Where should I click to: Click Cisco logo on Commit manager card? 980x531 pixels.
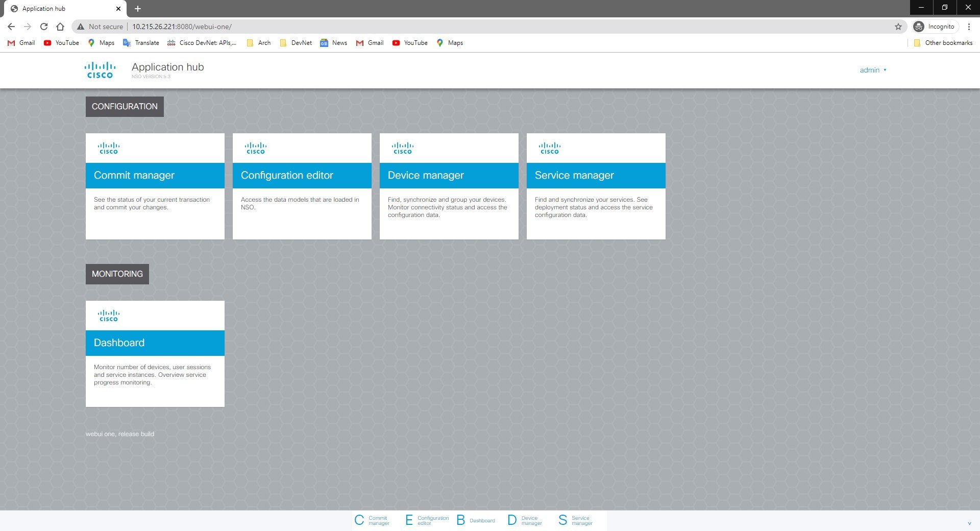[109, 148]
